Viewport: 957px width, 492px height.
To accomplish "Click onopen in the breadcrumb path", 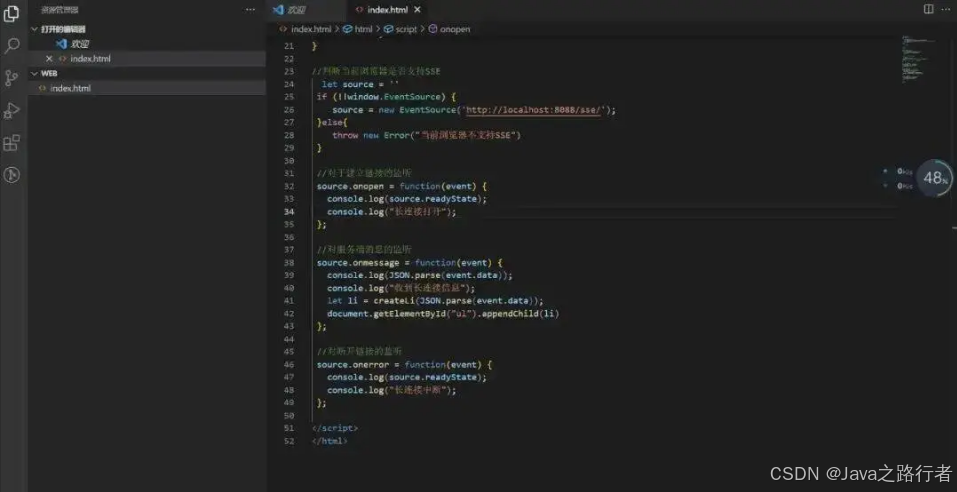I will pos(455,29).
